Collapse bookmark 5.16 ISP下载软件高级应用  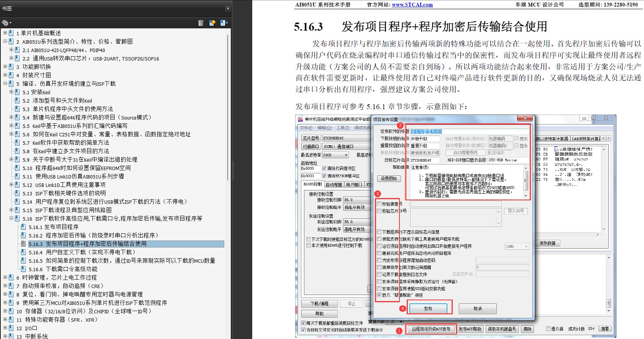pos(11,218)
